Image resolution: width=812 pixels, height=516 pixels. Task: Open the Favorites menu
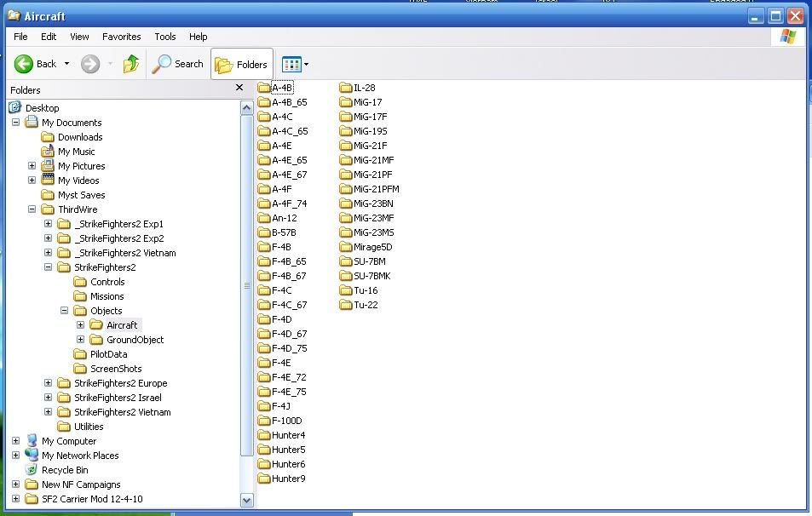tap(122, 37)
